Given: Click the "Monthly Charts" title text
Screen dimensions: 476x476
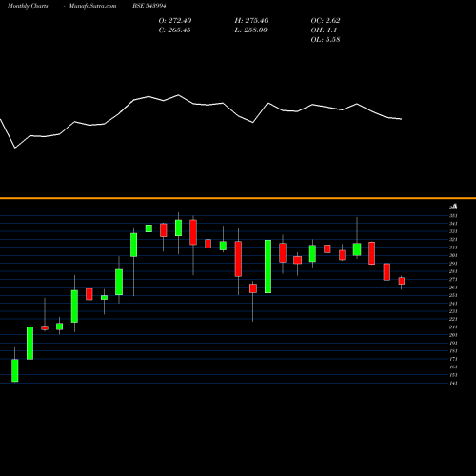Looking at the screenshot, I should (28, 6).
